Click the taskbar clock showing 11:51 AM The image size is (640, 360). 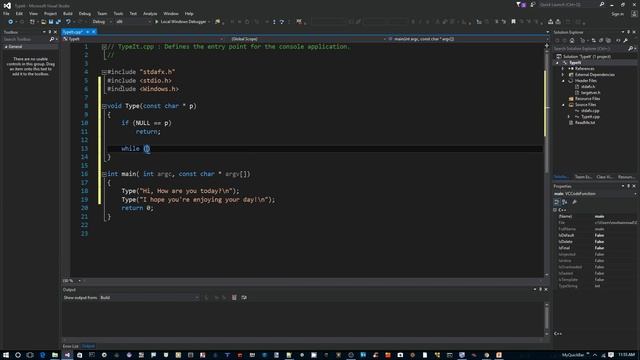coord(626,355)
